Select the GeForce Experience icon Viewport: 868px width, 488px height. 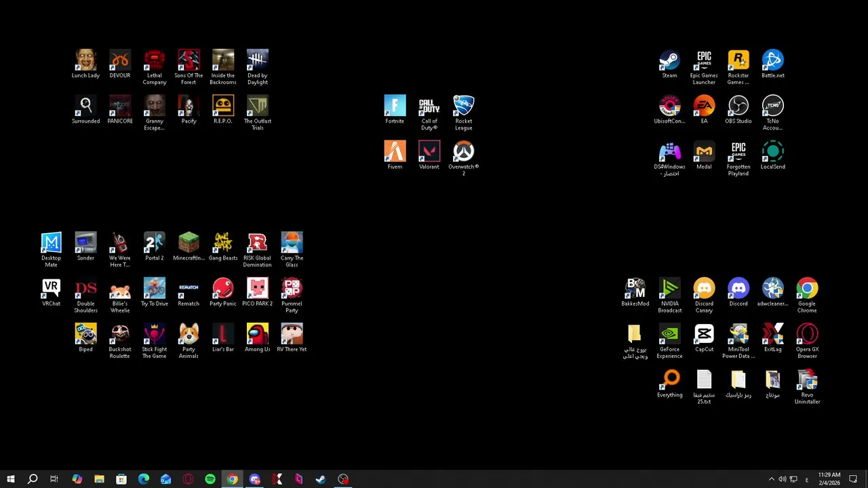[669, 340]
